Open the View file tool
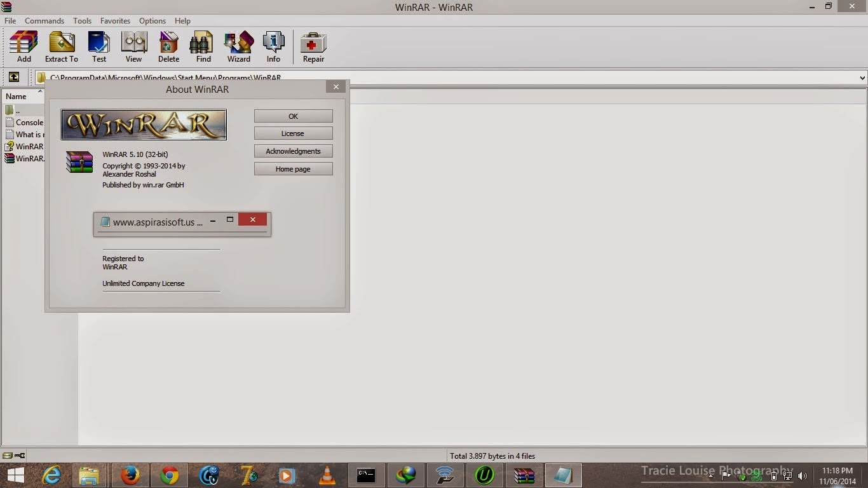 point(133,47)
